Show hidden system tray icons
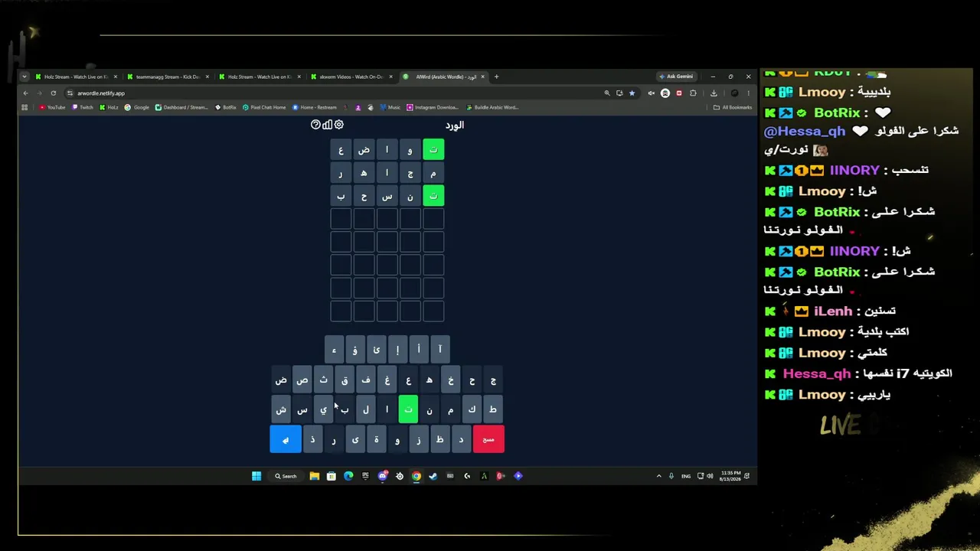980x551 pixels. (658, 476)
